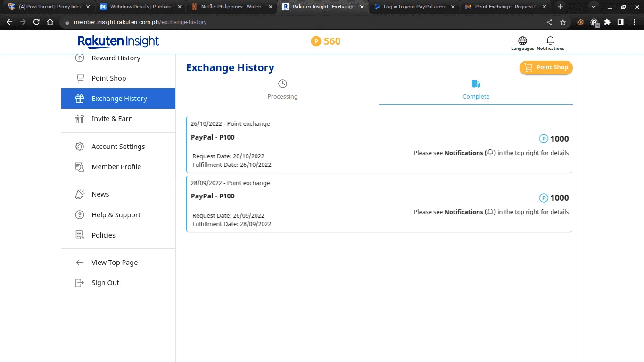This screenshot has height=362, width=644.
Task: Close the Netflix Philippines tab
Action: tap(271, 7)
